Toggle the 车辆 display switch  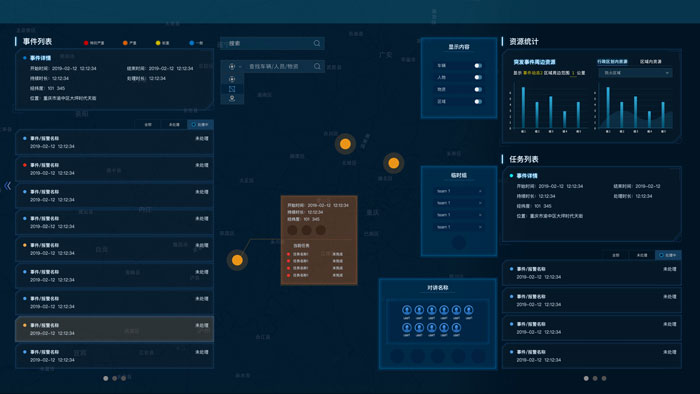point(478,66)
